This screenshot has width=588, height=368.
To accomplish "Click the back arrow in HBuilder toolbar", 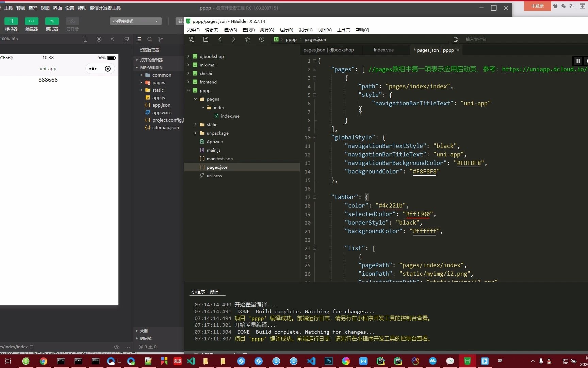I will 220,39.
